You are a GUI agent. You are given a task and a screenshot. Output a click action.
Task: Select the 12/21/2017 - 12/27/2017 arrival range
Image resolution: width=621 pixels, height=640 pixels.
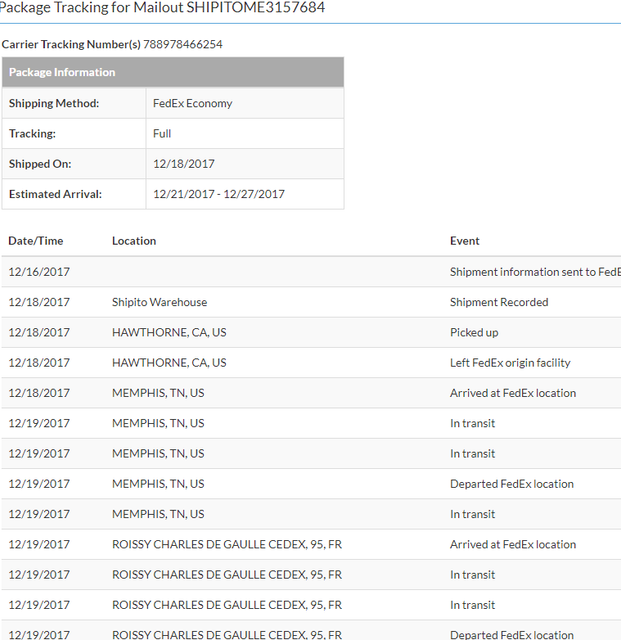click(x=219, y=194)
